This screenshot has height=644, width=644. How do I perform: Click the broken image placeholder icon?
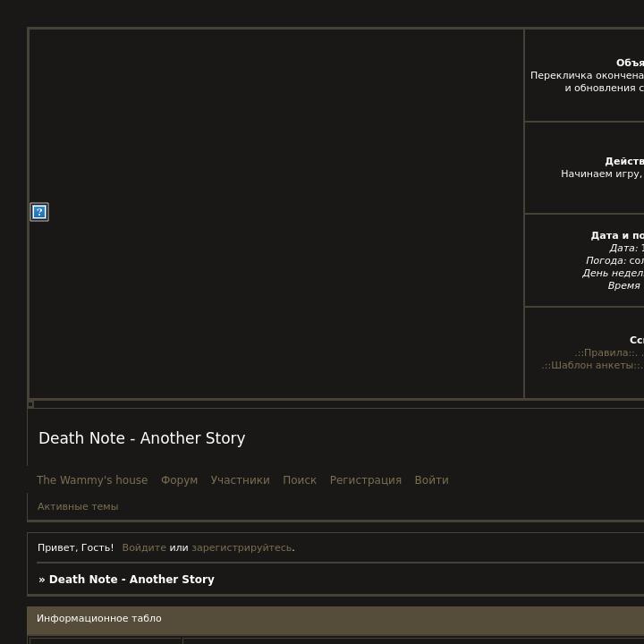pyautogui.click(x=39, y=212)
